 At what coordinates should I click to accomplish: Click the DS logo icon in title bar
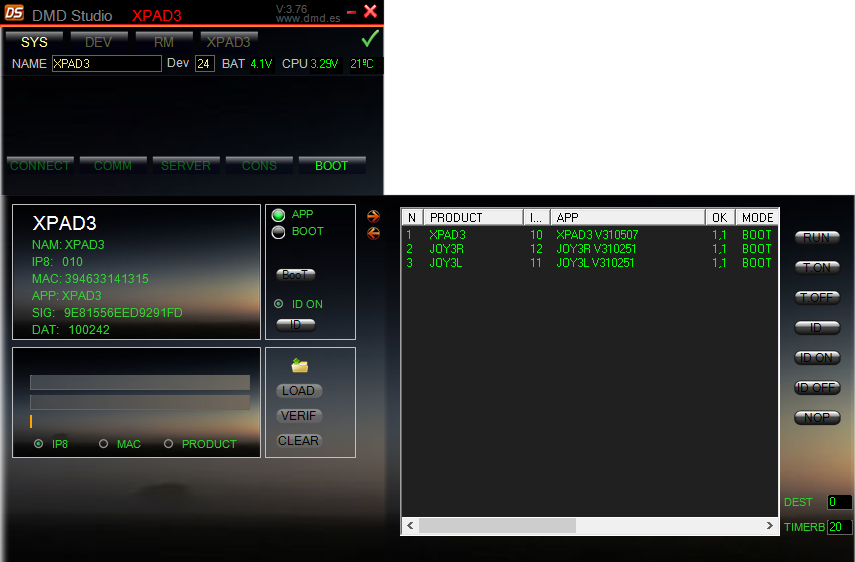tap(14, 13)
